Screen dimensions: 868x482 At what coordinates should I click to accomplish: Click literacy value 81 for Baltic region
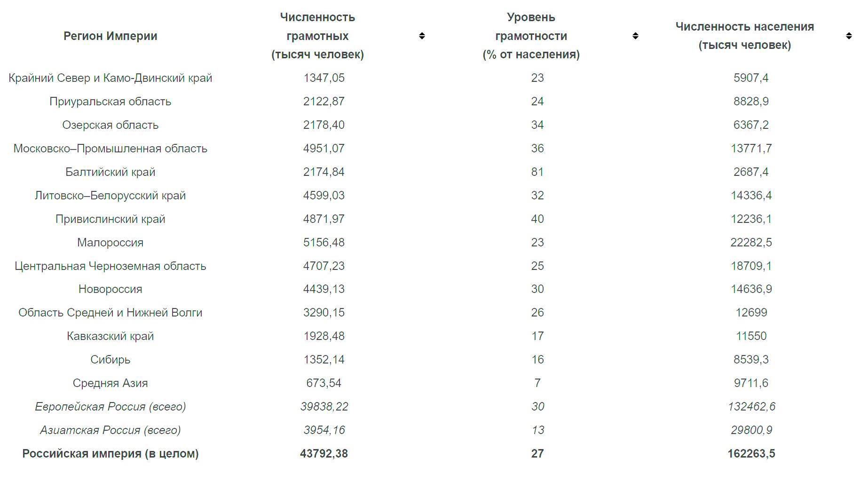[x=537, y=172]
